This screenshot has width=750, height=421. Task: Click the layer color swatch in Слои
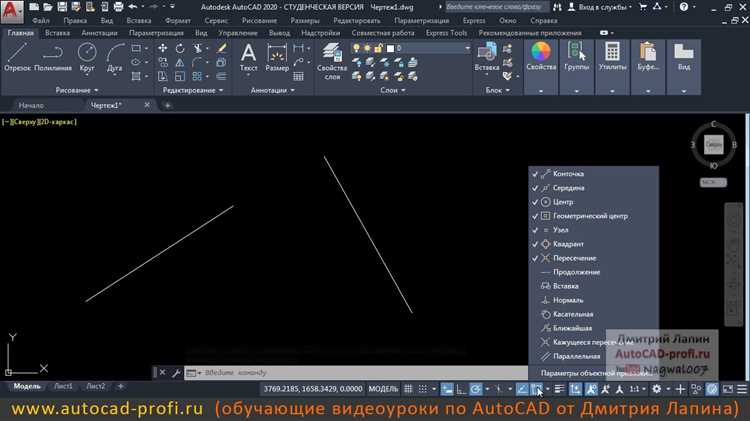[x=390, y=48]
